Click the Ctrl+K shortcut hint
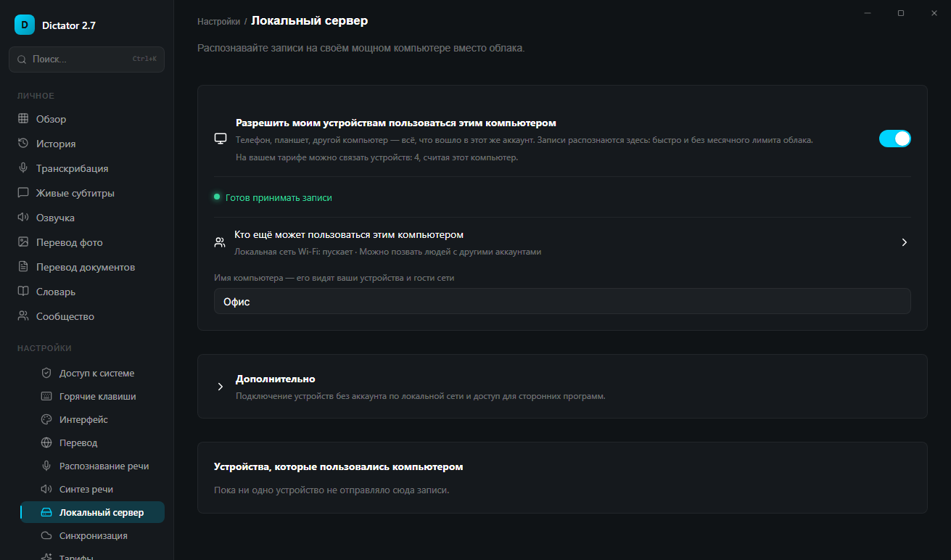The height and width of the screenshot is (560, 951). (x=144, y=59)
